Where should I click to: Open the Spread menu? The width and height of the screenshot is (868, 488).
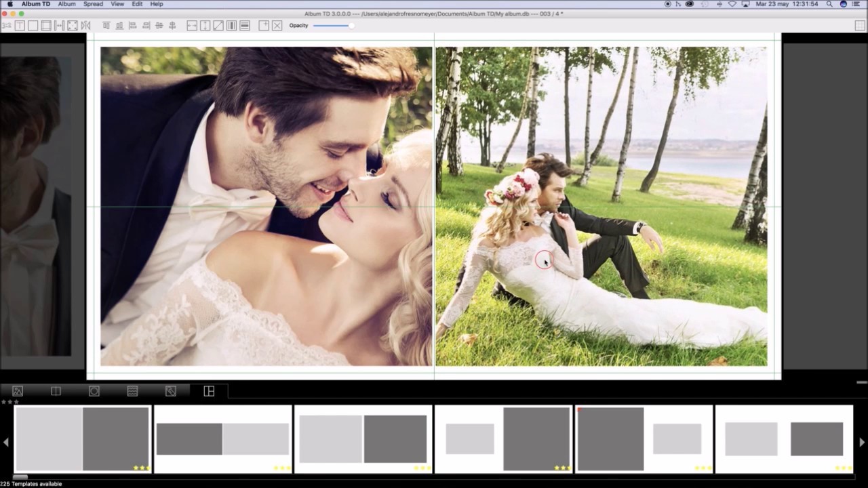(93, 4)
